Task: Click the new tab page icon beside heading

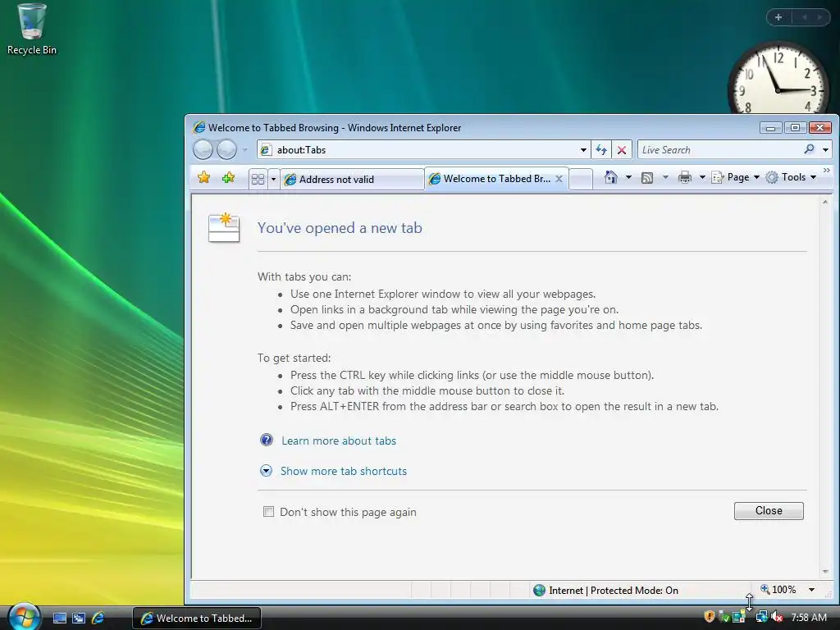Action: coord(224,228)
